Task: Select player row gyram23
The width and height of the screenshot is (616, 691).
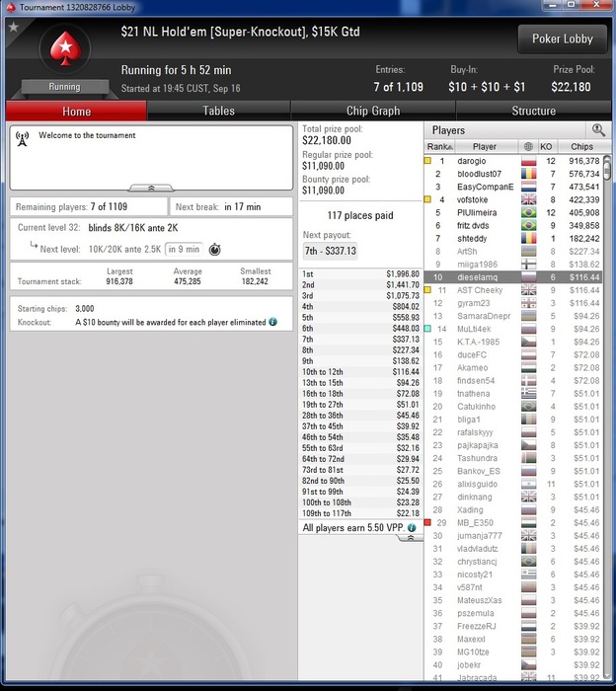Action: [513, 303]
